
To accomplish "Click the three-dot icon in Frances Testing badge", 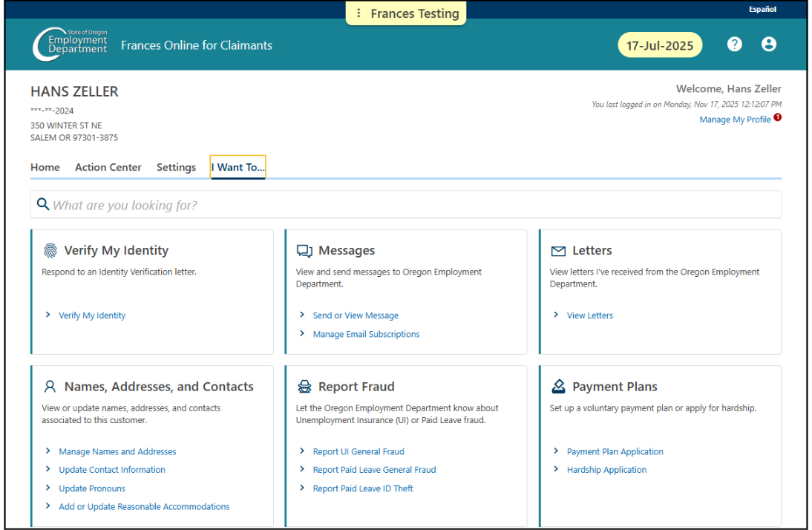I will click(358, 13).
